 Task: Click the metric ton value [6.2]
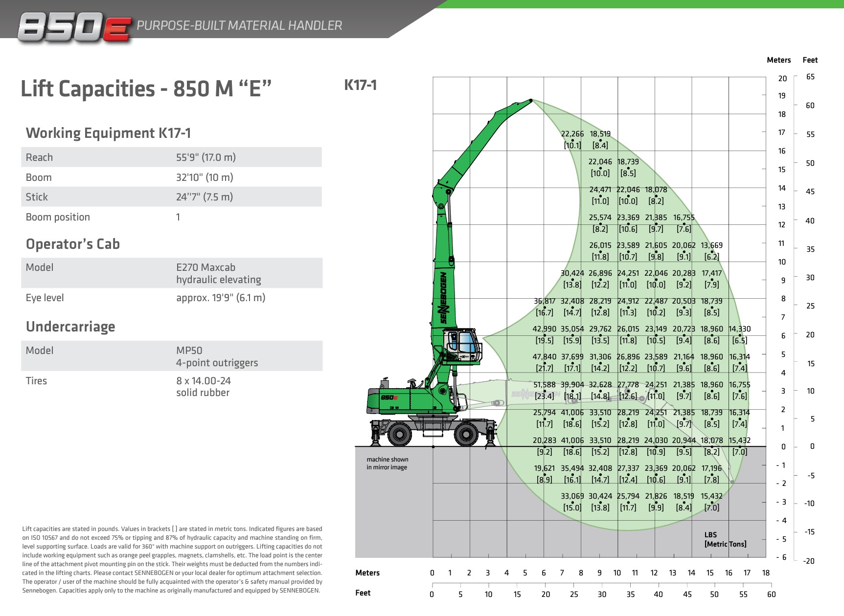coord(712,257)
